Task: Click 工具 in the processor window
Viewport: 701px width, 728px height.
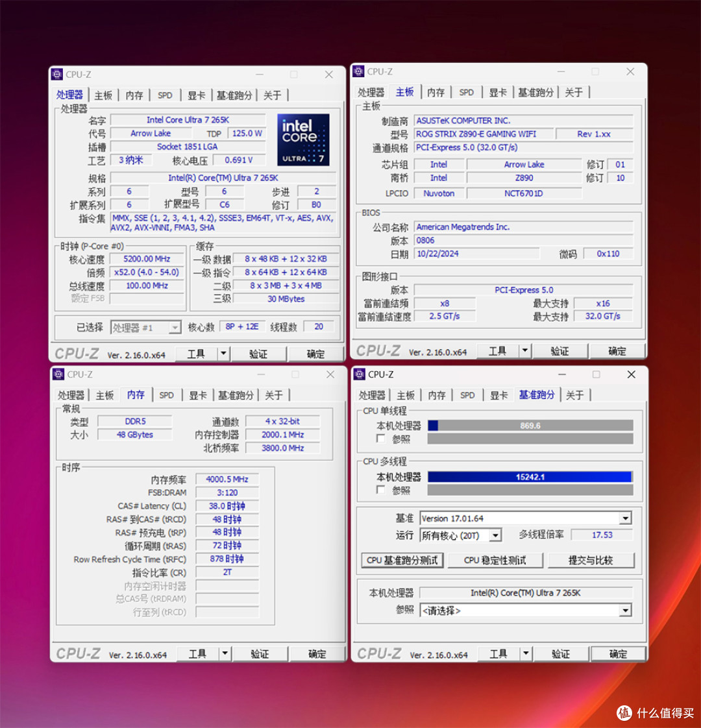Action: pyautogui.click(x=196, y=354)
